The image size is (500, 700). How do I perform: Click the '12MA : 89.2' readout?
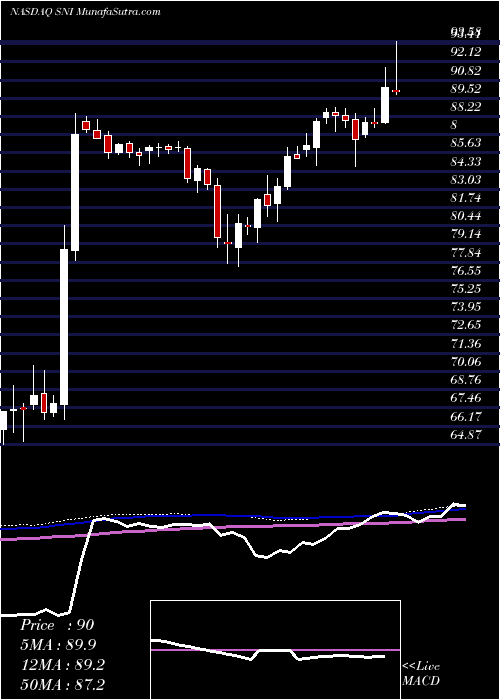click(62, 664)
